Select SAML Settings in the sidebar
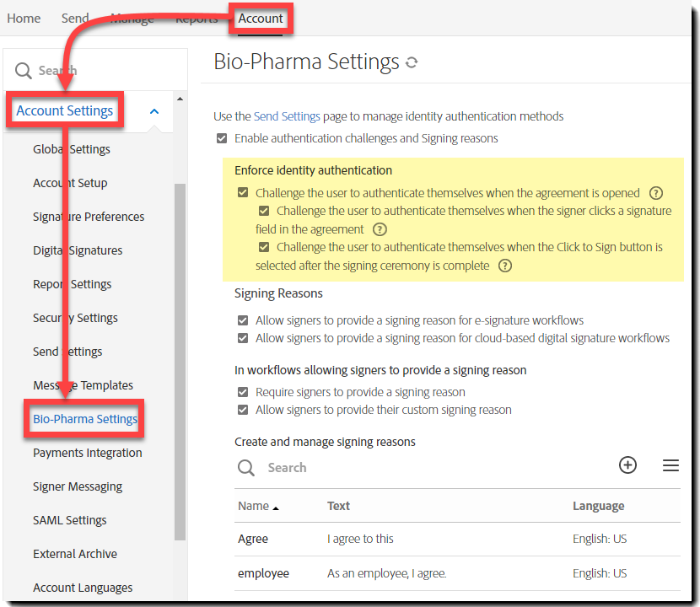Screen dimensions: 700x607 [70, 520]
